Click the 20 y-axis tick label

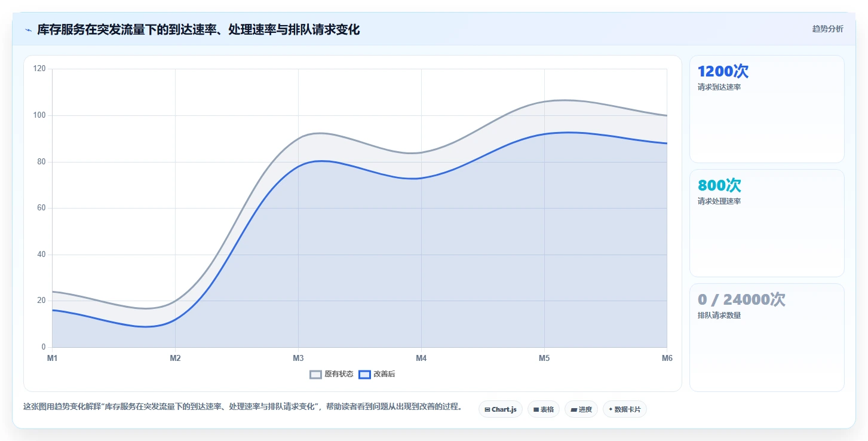(x=41, y=301)
